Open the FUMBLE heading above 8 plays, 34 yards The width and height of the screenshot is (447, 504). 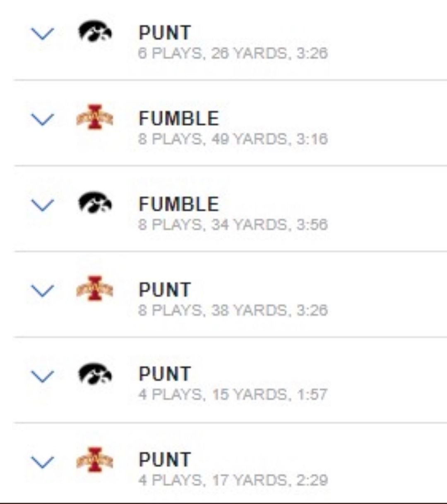pos(178,204)
